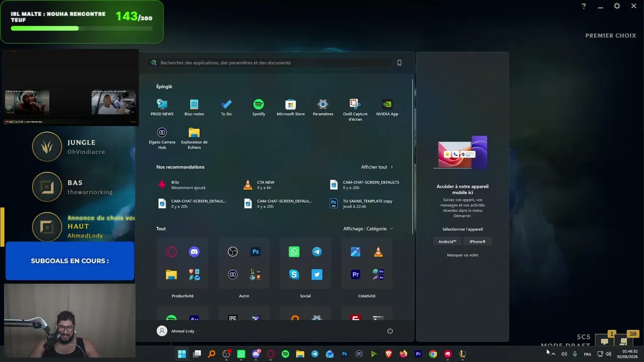Viewport: 644px width, 362px height.
Task: Open the Photos app in Créativité
Action: pos(355,252)
